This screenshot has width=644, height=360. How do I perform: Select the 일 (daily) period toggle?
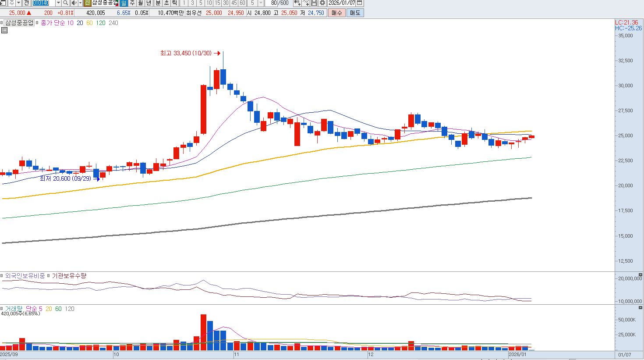(x=124, y=3)
